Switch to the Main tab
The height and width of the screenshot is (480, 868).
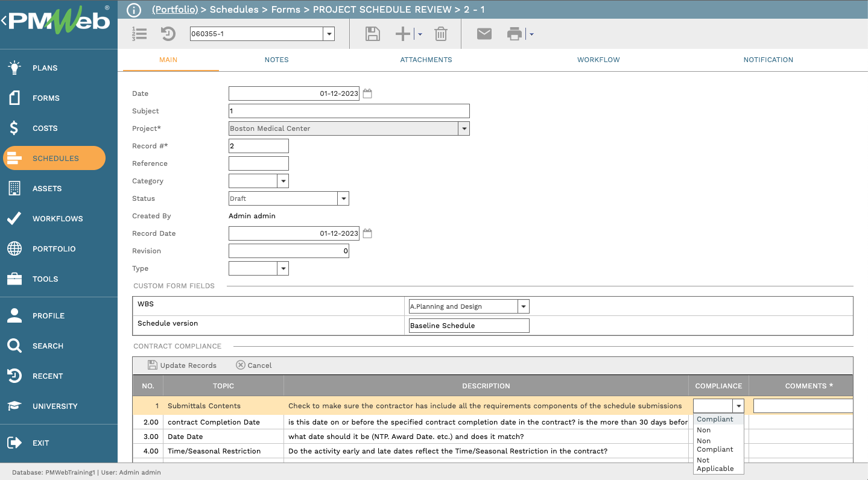click(168, 60)
